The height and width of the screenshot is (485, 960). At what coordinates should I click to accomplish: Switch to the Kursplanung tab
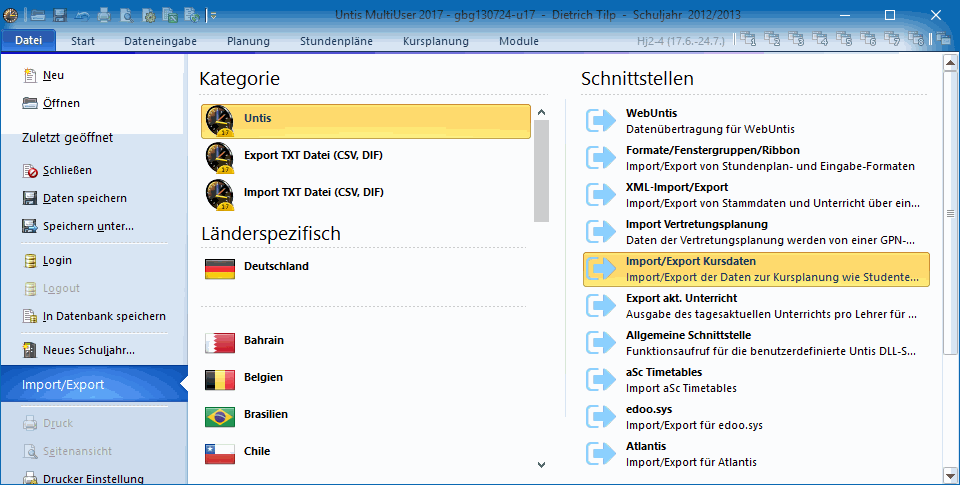pyautogui.click(x=435, y=41)
